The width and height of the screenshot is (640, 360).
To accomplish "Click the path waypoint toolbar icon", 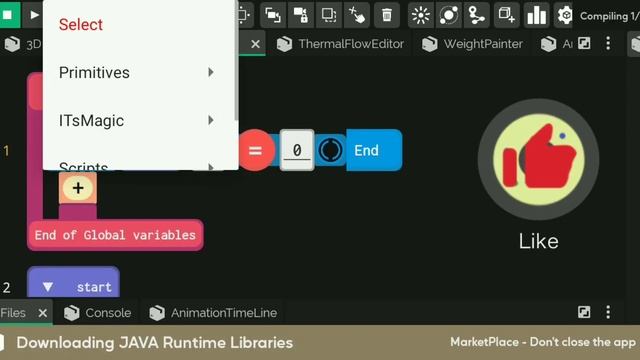I will click(476, 16).
